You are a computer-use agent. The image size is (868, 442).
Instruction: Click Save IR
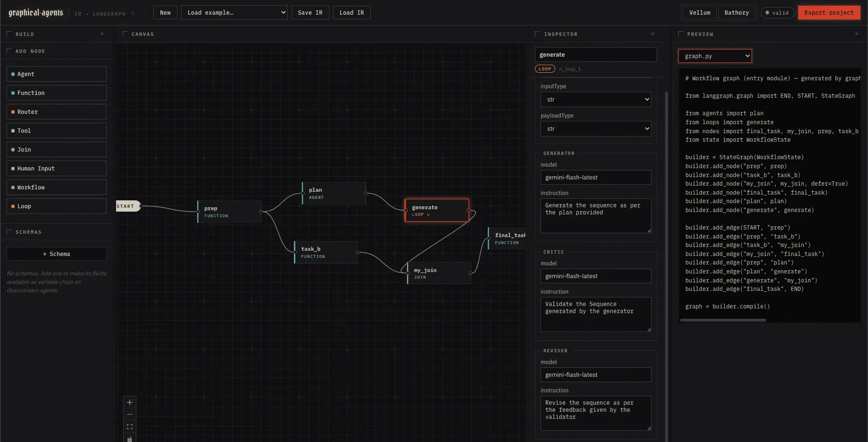(x=310, y=13)
